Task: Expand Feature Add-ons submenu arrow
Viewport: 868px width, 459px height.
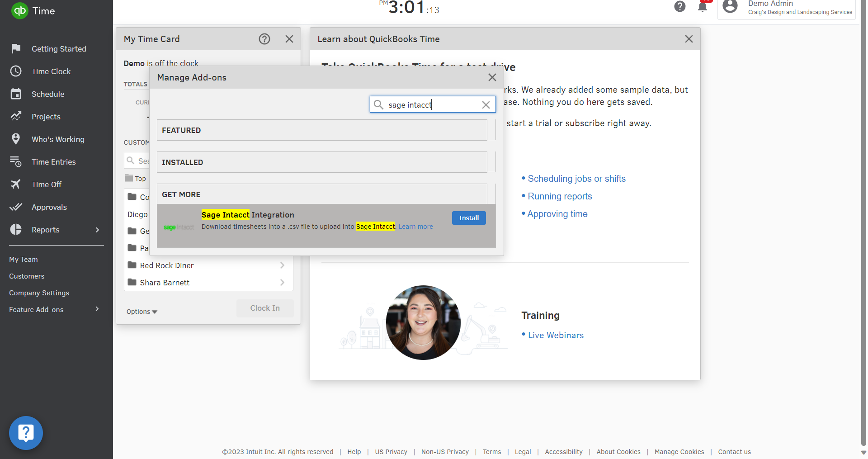Action: tap(97, 309)
